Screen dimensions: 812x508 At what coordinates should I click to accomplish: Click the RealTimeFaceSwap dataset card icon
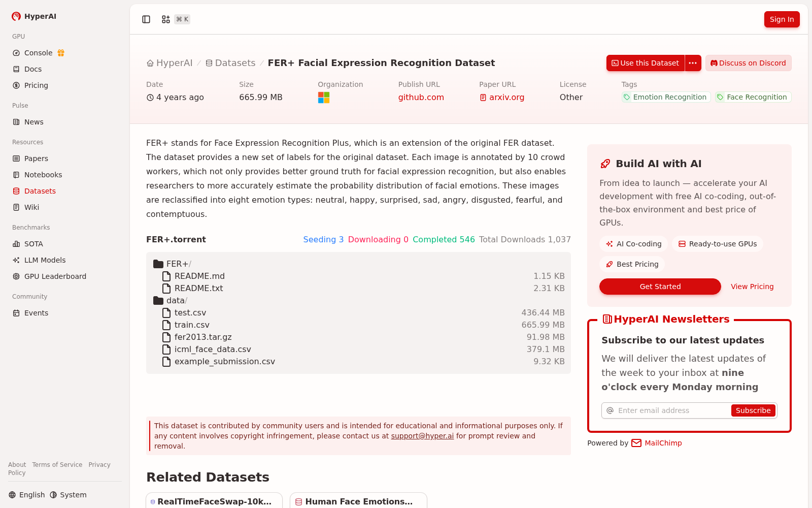coord(153,502)
